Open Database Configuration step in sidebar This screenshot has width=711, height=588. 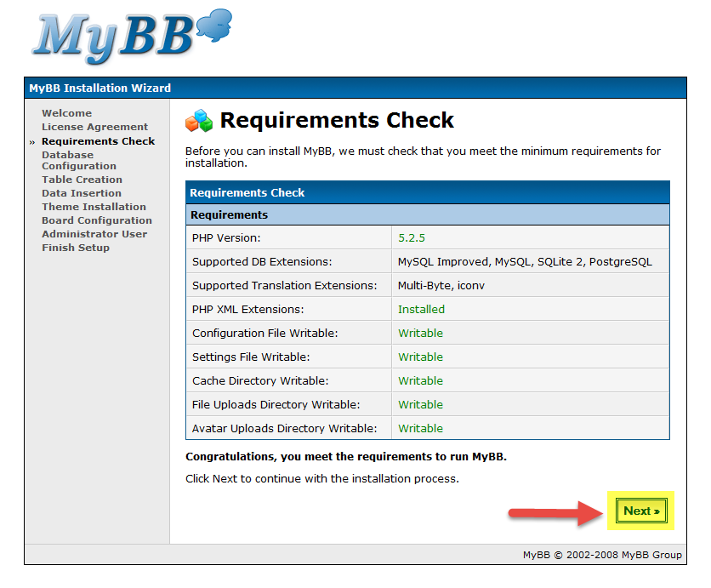[x=78, y=161]
